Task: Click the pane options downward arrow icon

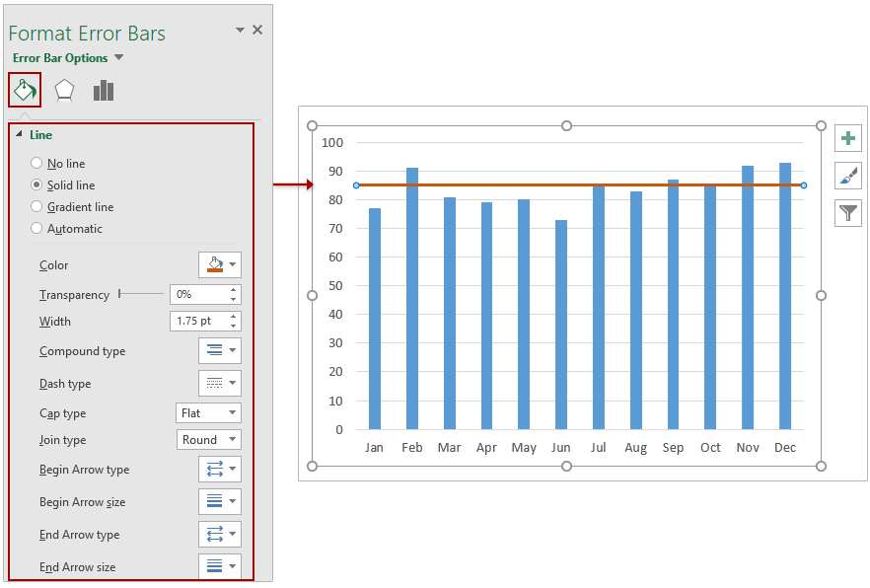Action: (238, 30)
